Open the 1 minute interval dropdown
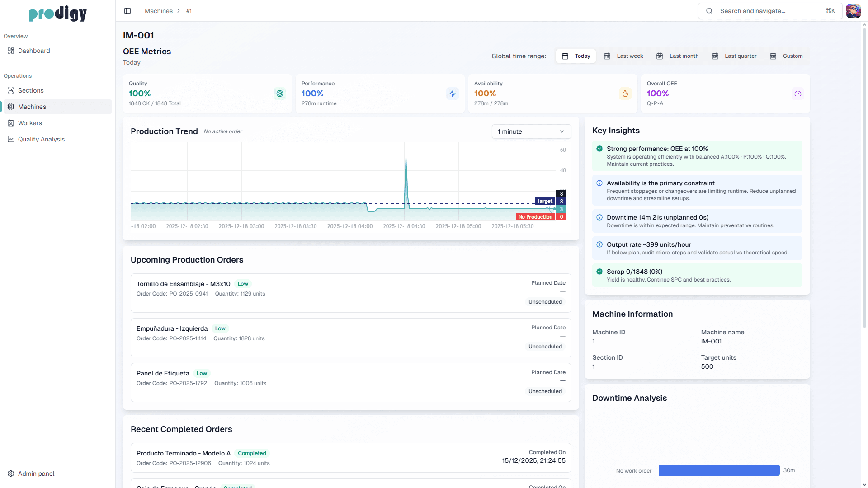Image resolution: width=868 pixels, height=488 pixels. (x=531, y=131)
